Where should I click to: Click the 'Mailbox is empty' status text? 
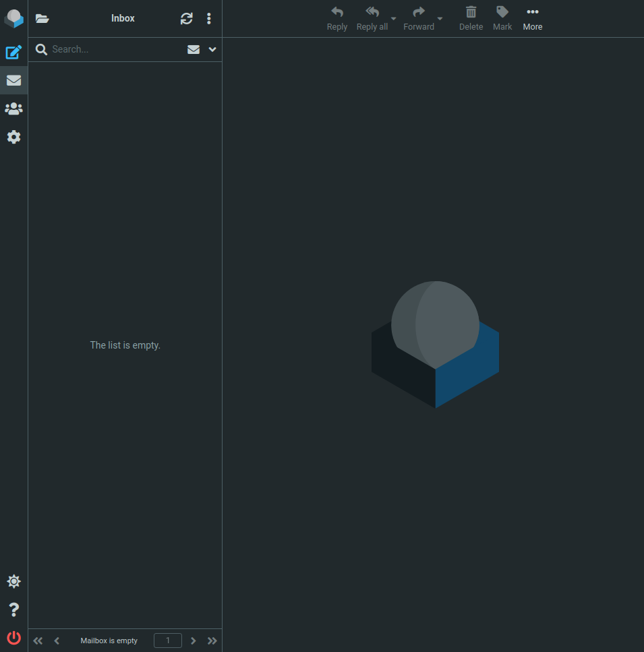pyautogui.click(x=109, y=641)
